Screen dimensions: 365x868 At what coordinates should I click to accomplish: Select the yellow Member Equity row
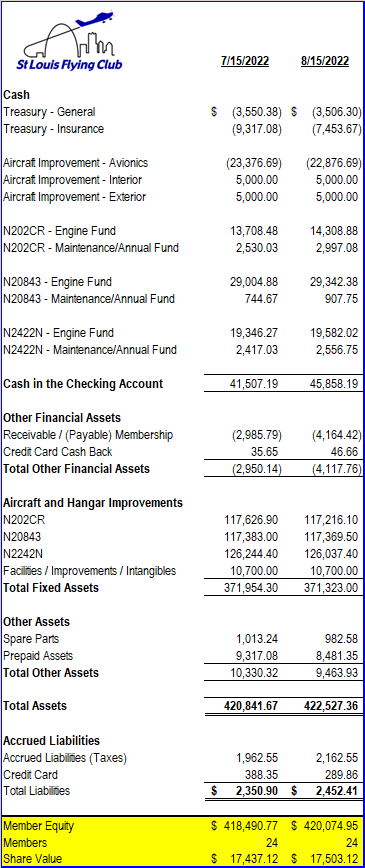183,826
